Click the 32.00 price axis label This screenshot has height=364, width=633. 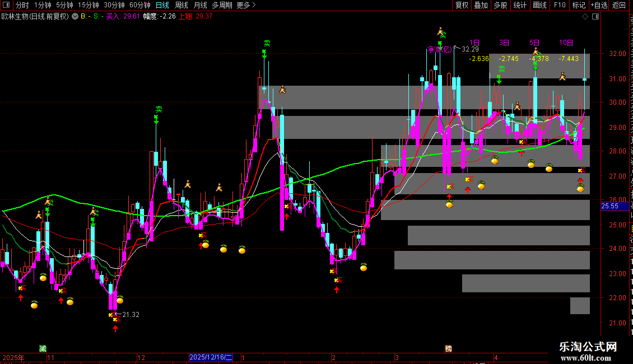click(x=618, y=53)
